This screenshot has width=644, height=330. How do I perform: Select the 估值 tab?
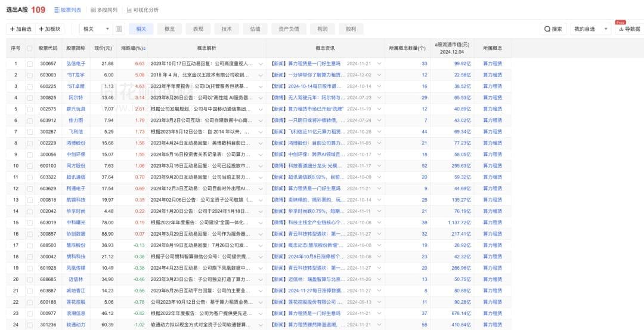tap(255, 29)
